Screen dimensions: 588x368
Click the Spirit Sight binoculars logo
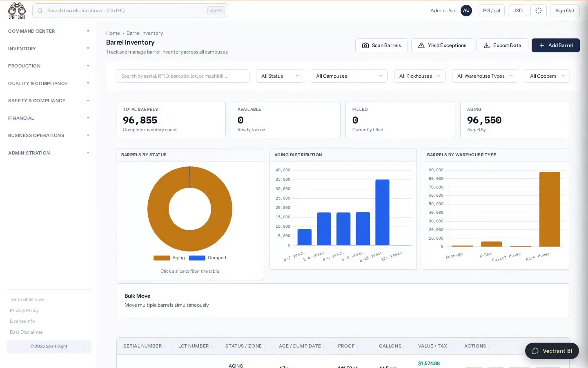tap(17, 11)
